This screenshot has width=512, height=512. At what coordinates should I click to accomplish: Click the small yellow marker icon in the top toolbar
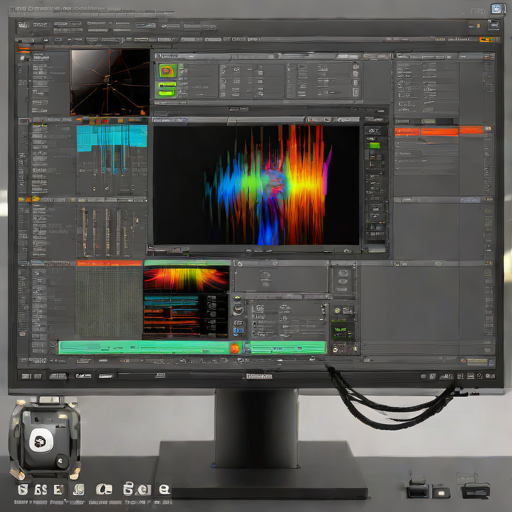click(479, 25)
